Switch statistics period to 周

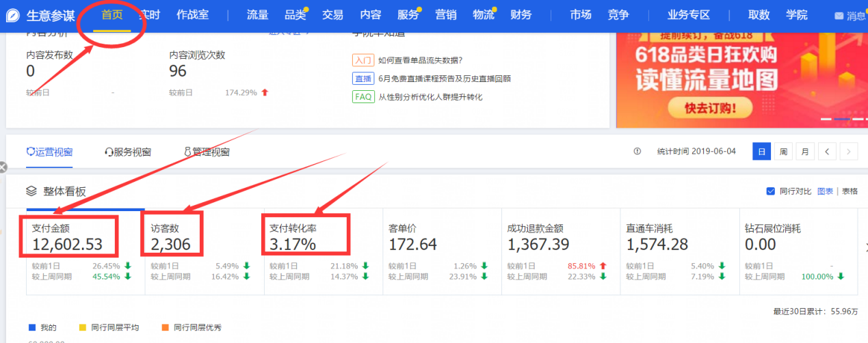783,151
